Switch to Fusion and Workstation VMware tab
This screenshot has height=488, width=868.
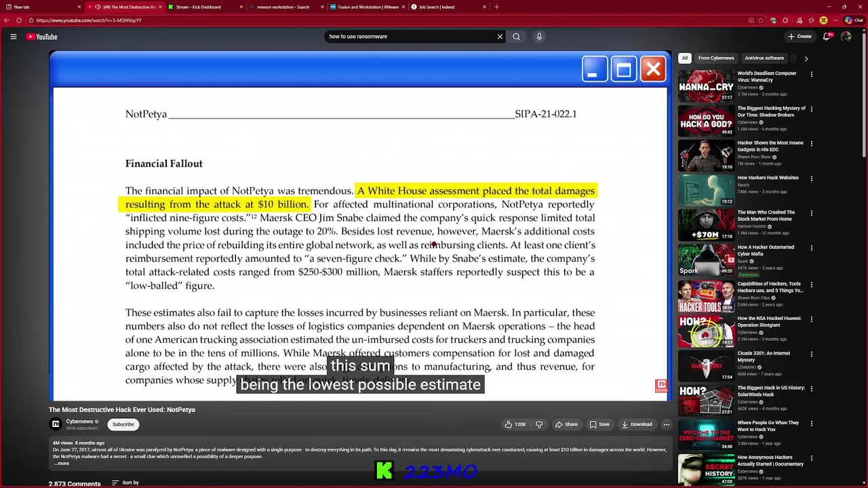tap(366, 7)
